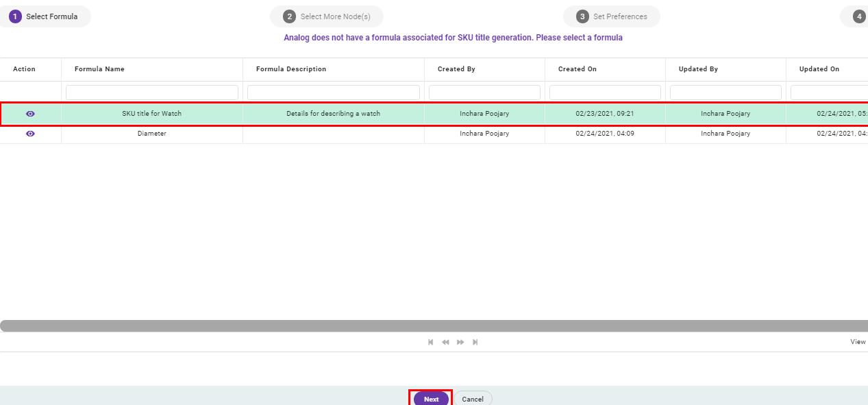868x405 pixels.
Task: View the SKU title for Watch formula
Action: point(30,114)
